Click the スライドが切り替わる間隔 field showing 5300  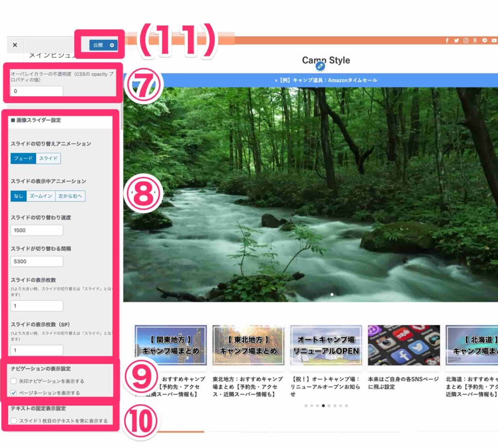tap(37, 261)
